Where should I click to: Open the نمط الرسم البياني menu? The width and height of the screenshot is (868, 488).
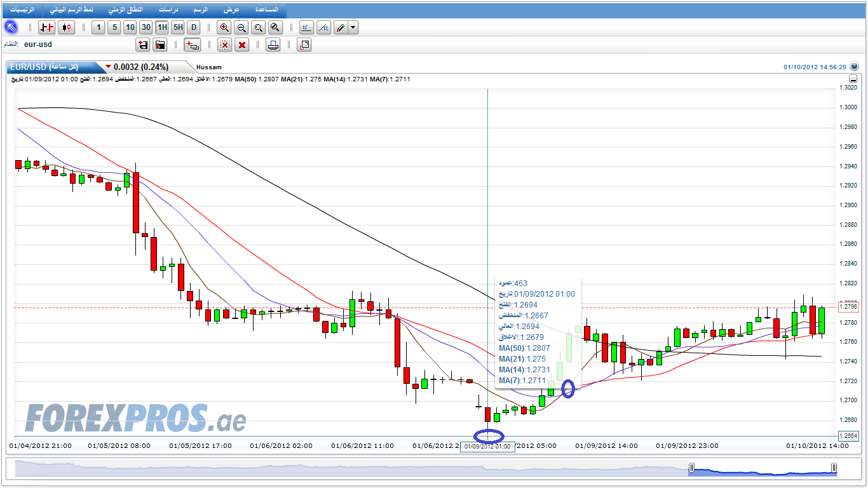pyautogui.click(x=71, y=11)
